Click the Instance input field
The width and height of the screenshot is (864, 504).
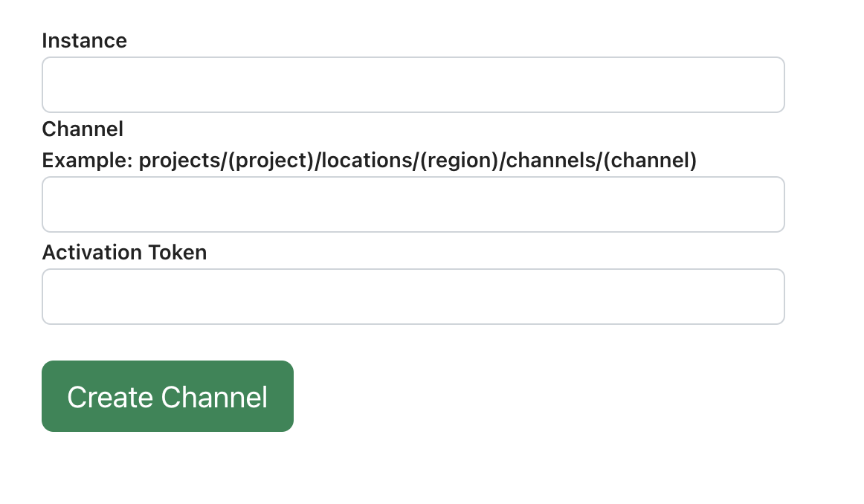[x=413, y=85]
